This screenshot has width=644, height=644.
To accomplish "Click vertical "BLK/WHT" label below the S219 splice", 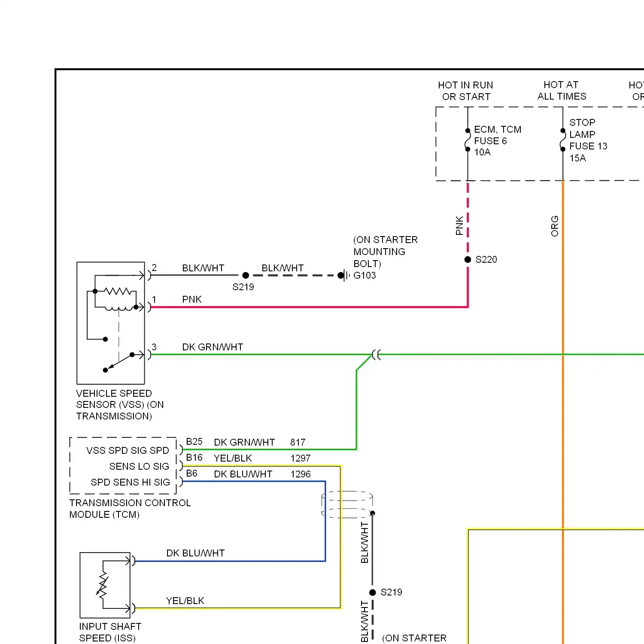I will tap(365, 622).
